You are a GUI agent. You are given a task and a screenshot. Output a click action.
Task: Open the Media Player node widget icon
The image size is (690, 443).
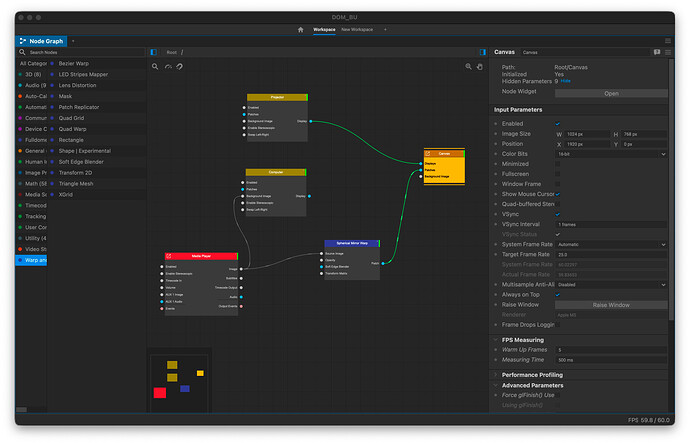click(x=169, y=256)
